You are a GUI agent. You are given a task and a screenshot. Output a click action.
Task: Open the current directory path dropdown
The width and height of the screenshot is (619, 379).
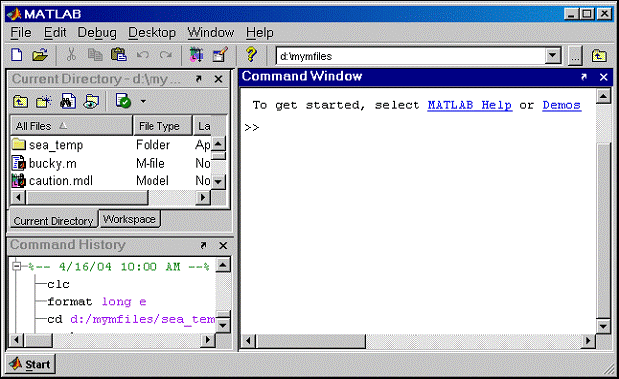coord(553,56)
